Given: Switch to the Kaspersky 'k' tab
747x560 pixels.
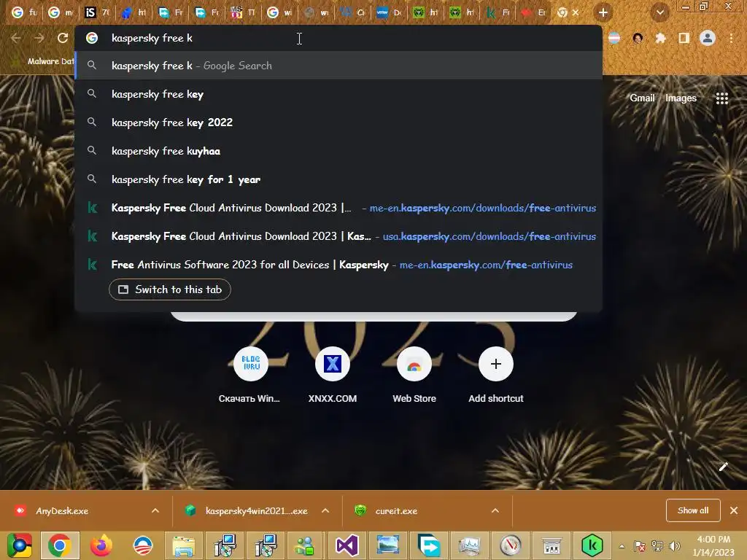Looking at the screenshot, I should point(497,12).
